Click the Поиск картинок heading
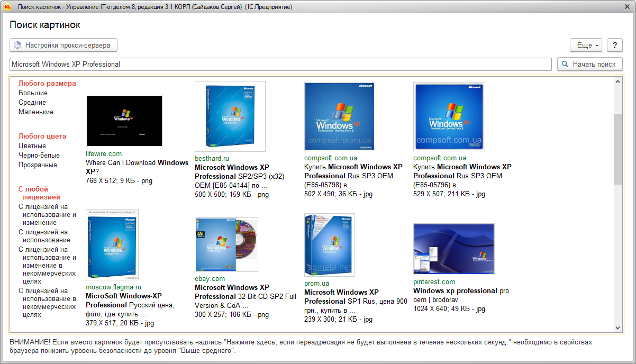636x364 pixels. click(45, 25)
